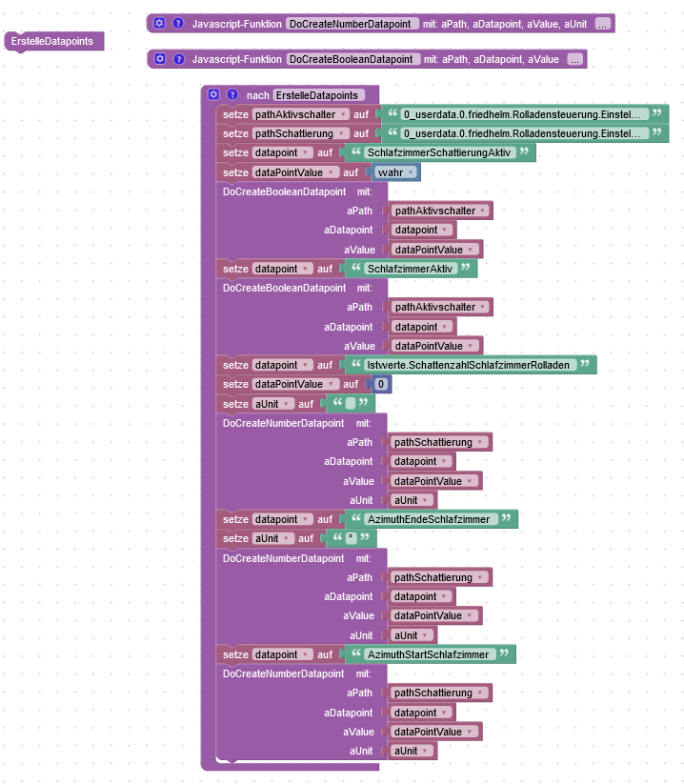This screenshot has width=684, height=784.
Task: Click the 'nach' label on procedure block
Action: [x=257, y=95]
